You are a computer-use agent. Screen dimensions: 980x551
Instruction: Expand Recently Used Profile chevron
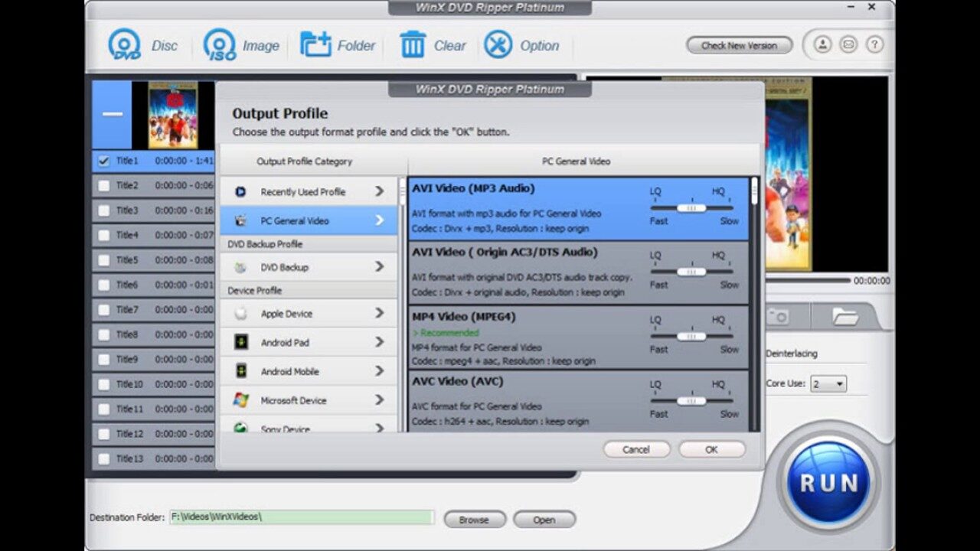[380, 191]
